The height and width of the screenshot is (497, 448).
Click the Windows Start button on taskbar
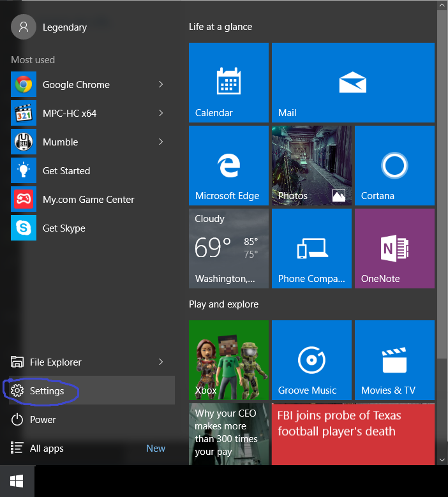(x=17, y=481)
